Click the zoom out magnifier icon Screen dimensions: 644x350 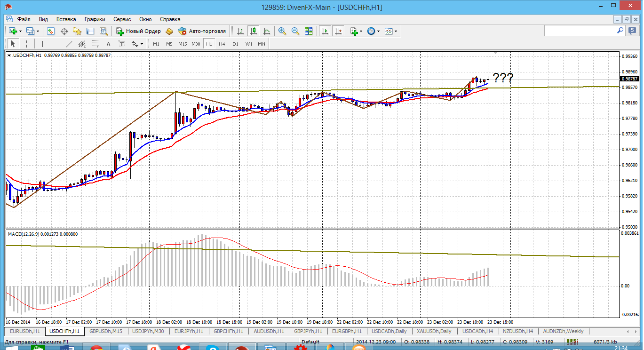[295, 31]
